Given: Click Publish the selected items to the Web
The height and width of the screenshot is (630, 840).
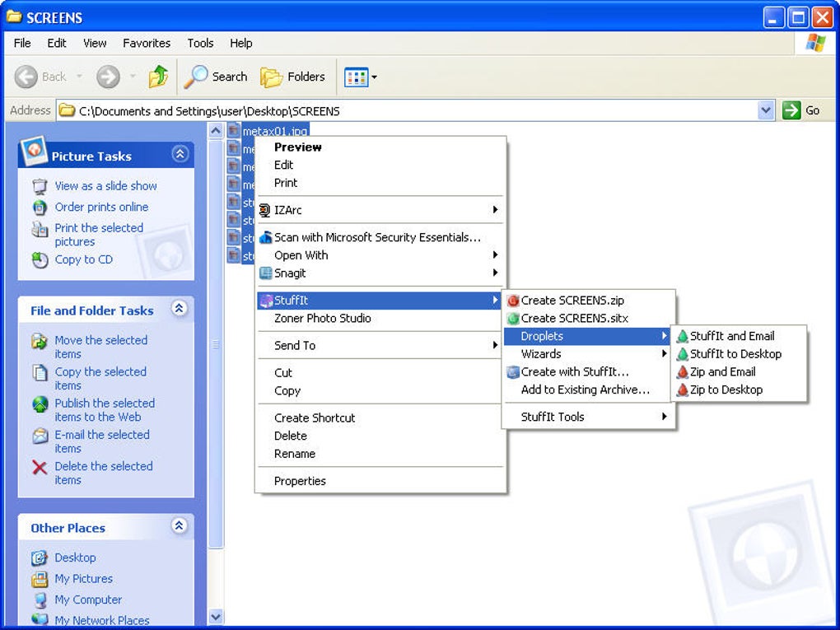Looking at the screenshot, I should coord(105,410).
